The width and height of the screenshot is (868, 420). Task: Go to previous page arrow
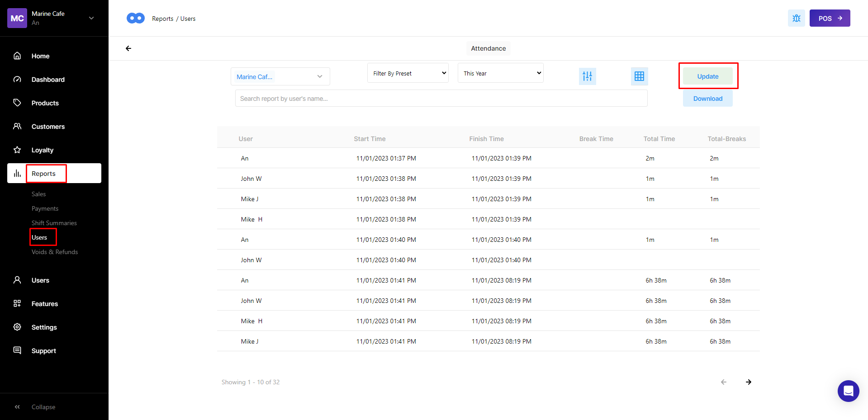724,382
